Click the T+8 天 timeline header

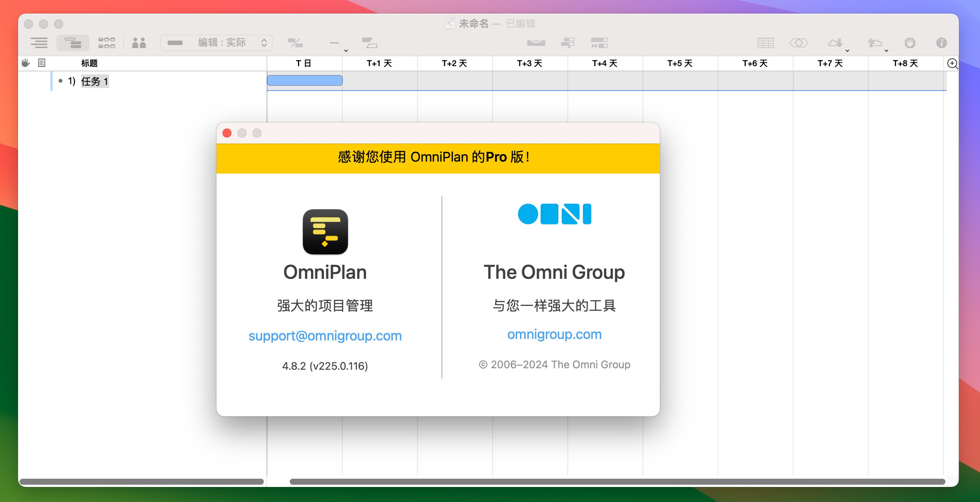[x=906, y=63]
